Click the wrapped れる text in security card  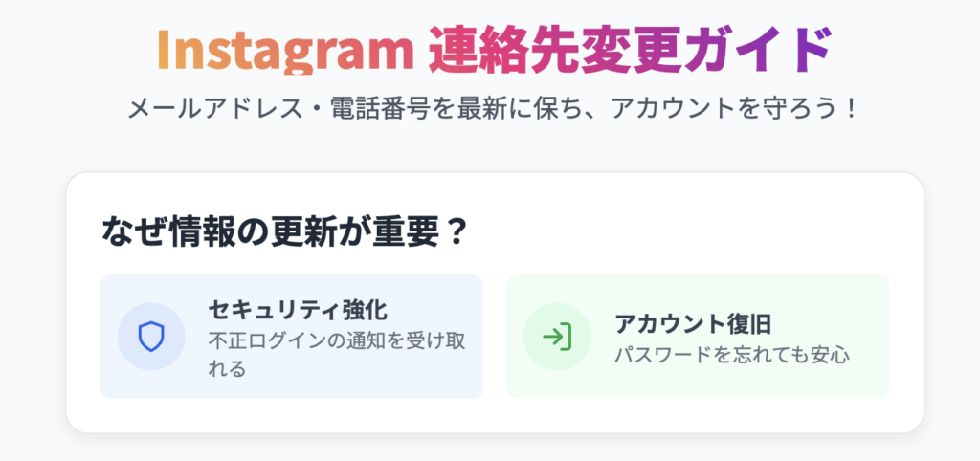pos(226,369)
